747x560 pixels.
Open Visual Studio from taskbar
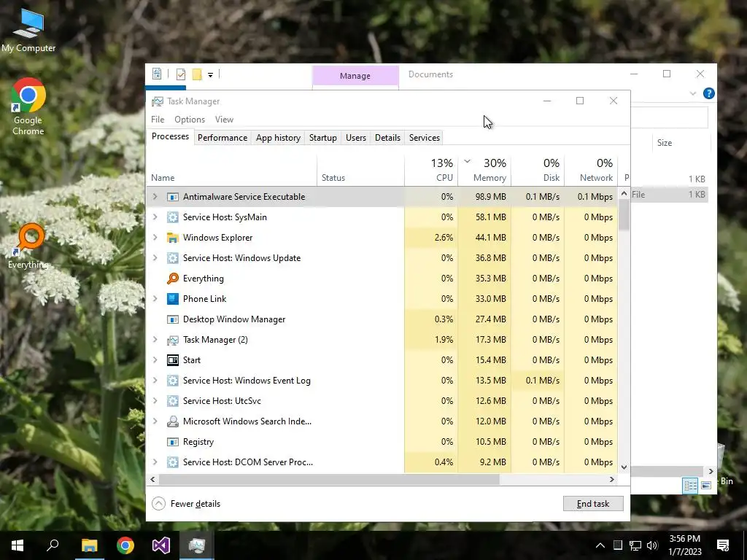pyautogui.click(x=161, y=545)
